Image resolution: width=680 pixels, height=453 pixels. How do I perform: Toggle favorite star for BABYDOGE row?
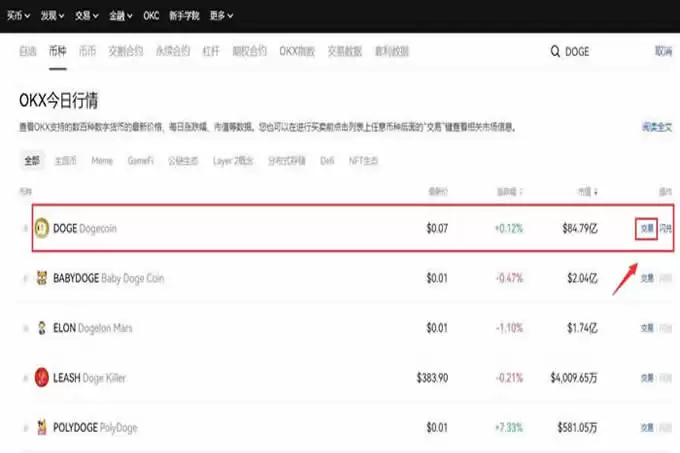coord(24,278)
